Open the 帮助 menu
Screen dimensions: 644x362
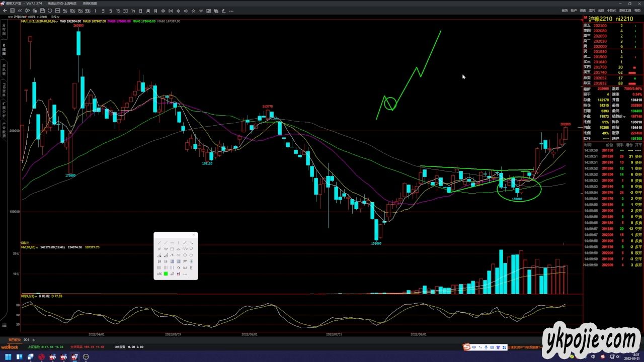point(637,11)
